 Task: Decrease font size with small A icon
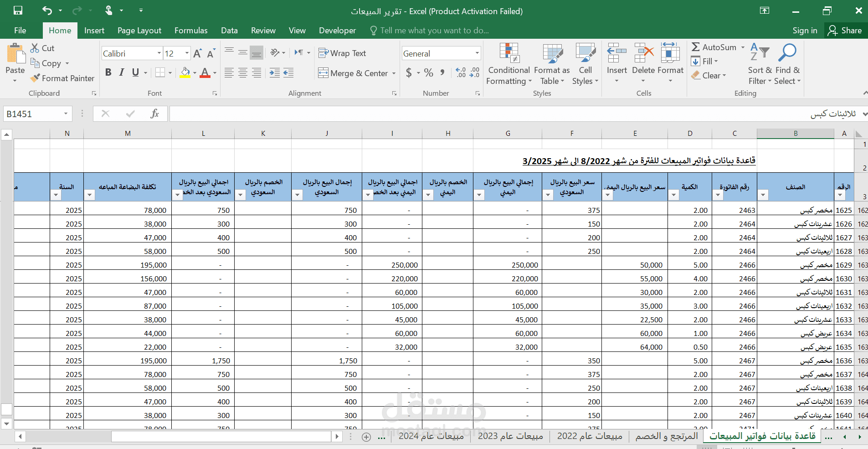tap(211, 53)
